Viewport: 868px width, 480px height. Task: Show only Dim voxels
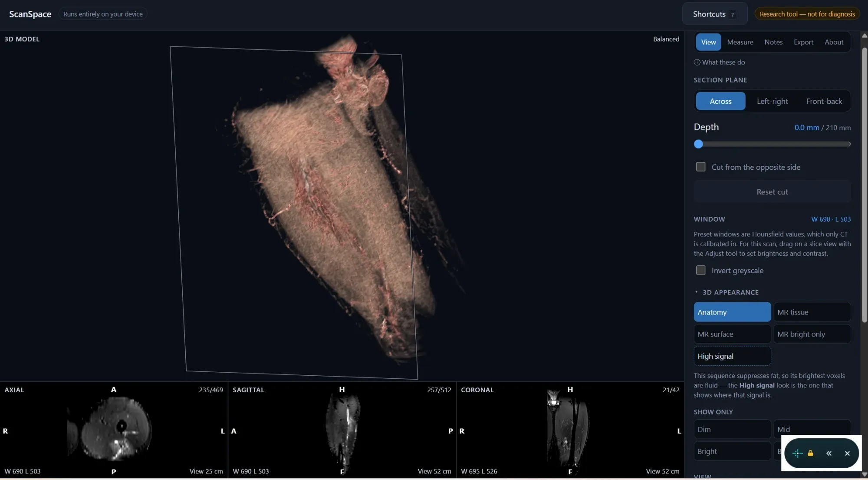[732, 429]
